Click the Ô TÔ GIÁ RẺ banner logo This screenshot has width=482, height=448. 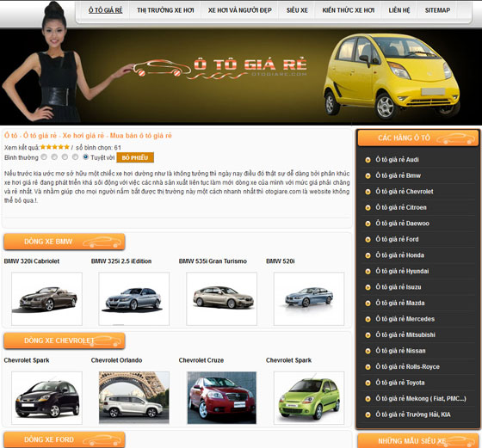(x=219, y=68)
